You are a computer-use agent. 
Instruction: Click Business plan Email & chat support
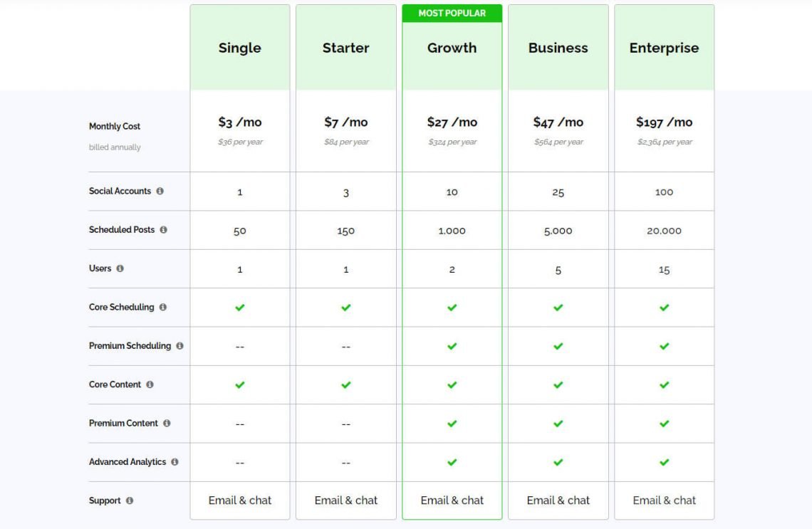pos(558,501)
